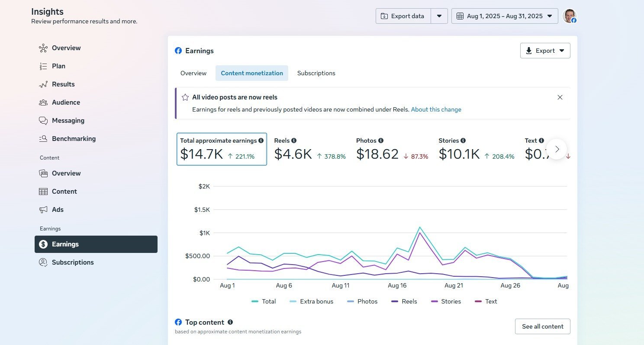Viewport: 644px width, 345px height.
Task: Toggle the Stories series in chart legend
Action: [446, 301]
